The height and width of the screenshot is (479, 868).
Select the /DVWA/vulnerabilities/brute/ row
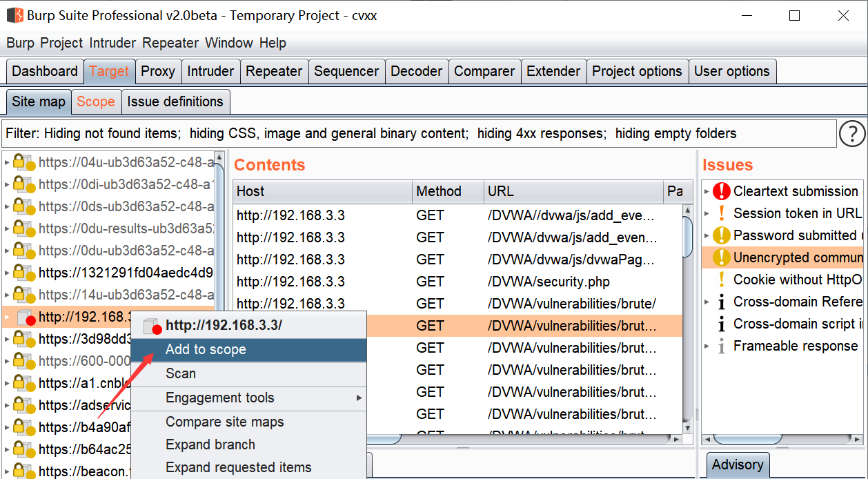457,304
